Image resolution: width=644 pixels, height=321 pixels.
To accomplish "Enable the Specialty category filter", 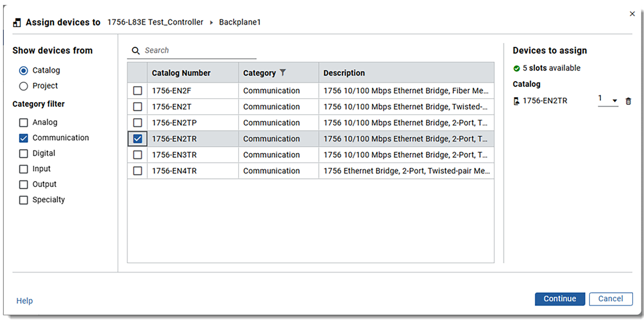I will click(23, 200).
